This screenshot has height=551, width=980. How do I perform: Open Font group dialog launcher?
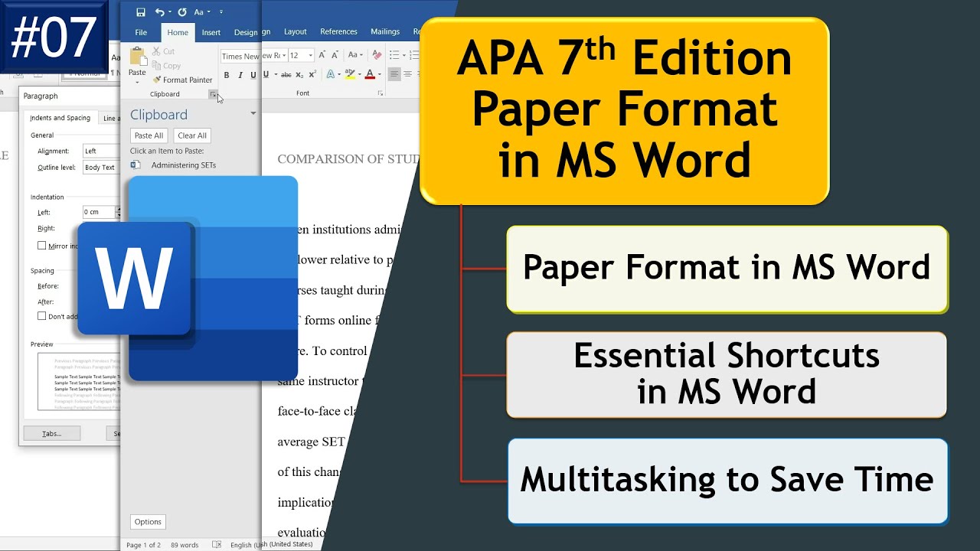381,93
